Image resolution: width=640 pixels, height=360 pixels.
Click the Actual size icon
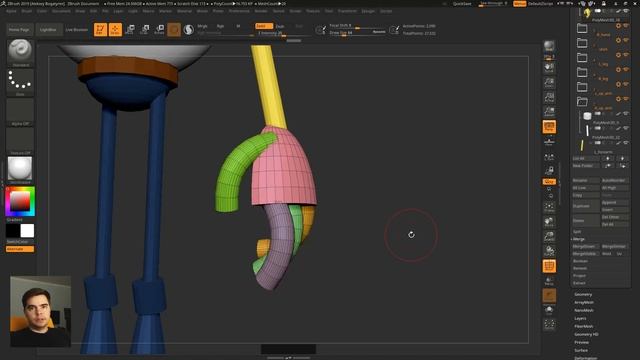pyautogui.click(x=549, y=97)
